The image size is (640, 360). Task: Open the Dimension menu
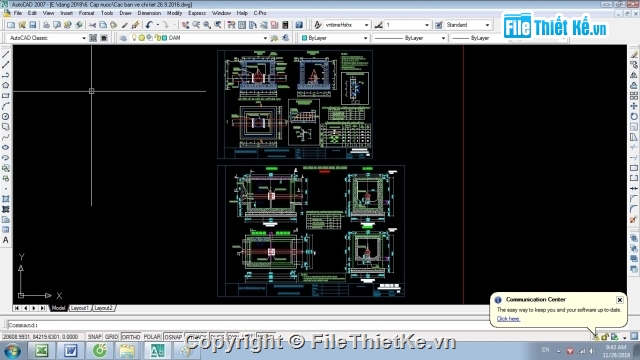[x=149, y=13]
